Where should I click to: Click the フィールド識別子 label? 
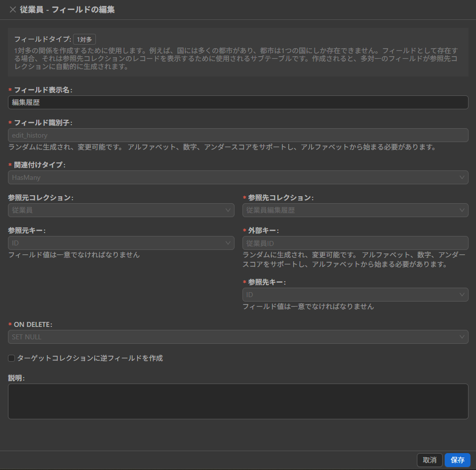43,123
